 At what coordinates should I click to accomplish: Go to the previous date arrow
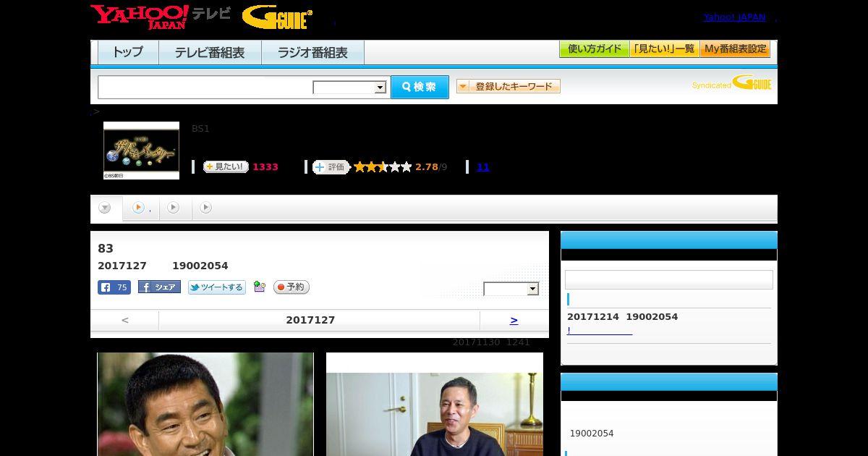pyautogui.click(x=125, y=320)
